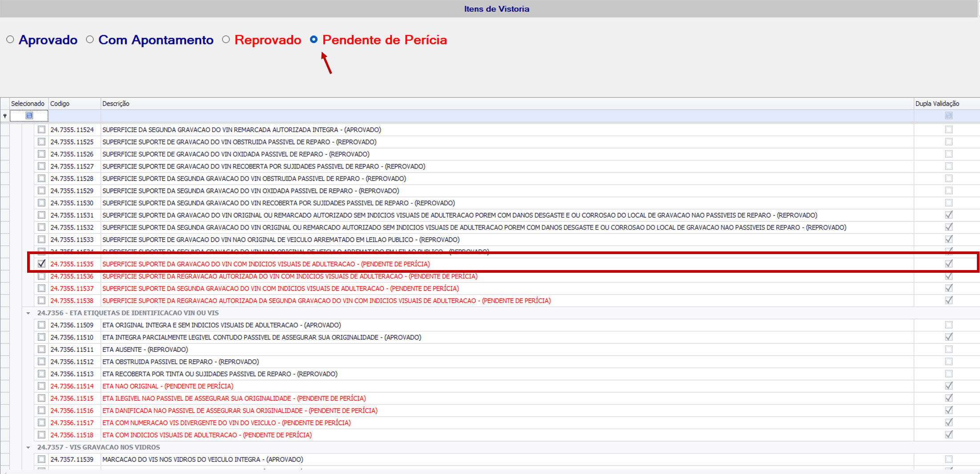Click the Codigo filter input cell
Screen dimensions: 980x474
74,116
